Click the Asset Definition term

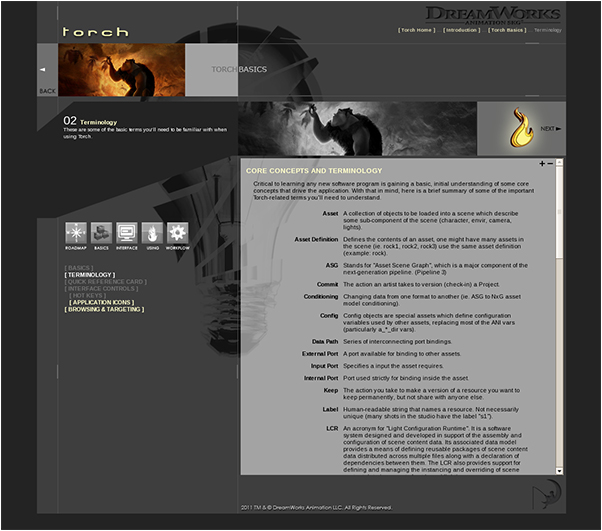[316, 239]
